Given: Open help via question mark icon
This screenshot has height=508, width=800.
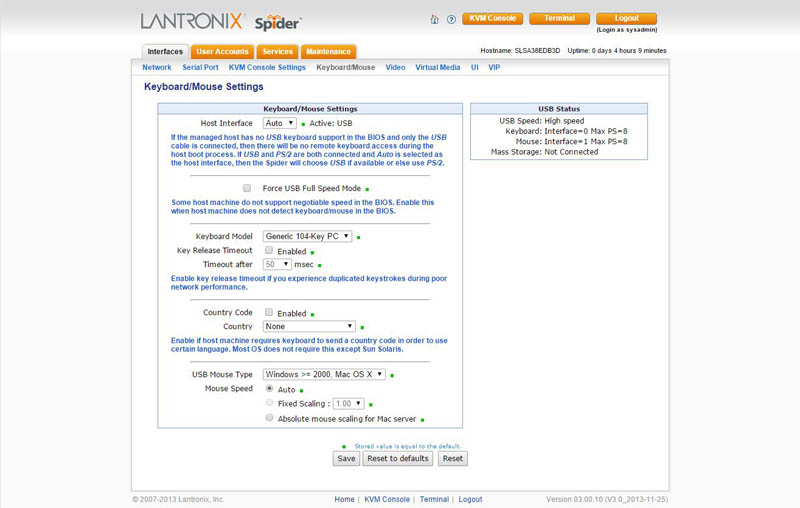Looking at the screenshot, I should (451, 19).
